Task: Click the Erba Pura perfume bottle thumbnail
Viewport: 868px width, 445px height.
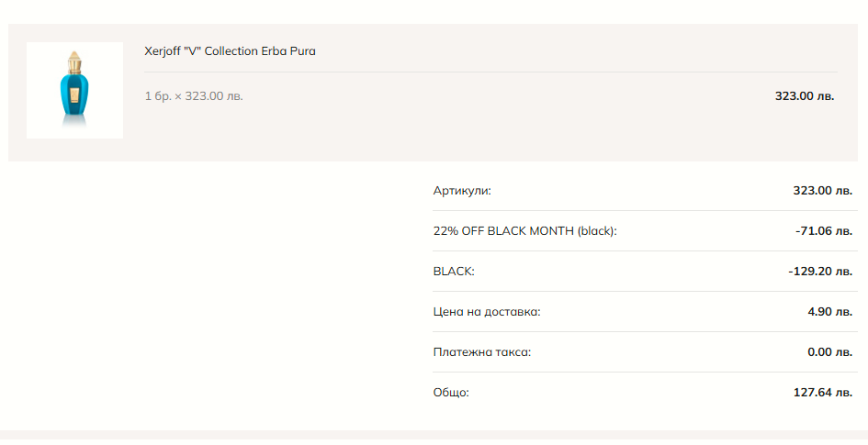Action: [74, 90]
